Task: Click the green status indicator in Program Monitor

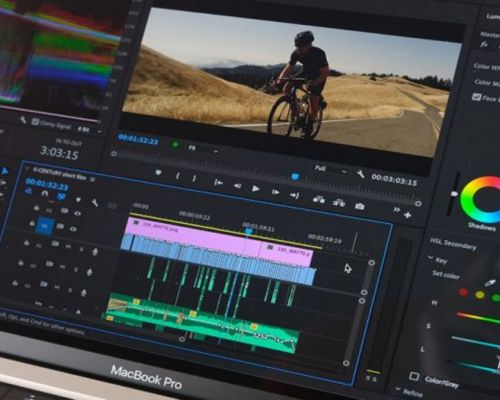Action: 175,145
